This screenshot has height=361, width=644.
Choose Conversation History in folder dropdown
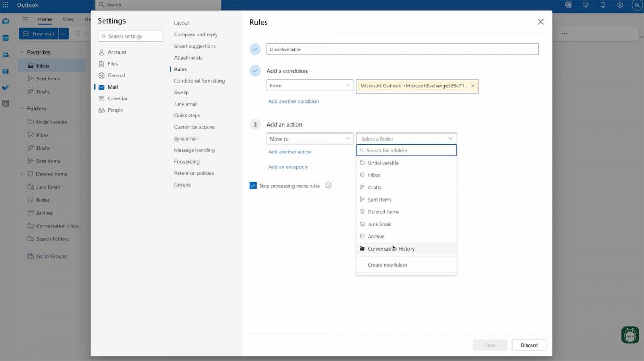[x=406, y=249]
